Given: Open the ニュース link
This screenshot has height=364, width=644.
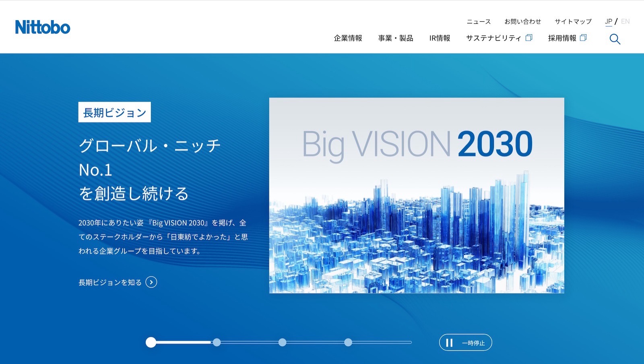Looking at the screenshot, I should (x=479, y=22).
